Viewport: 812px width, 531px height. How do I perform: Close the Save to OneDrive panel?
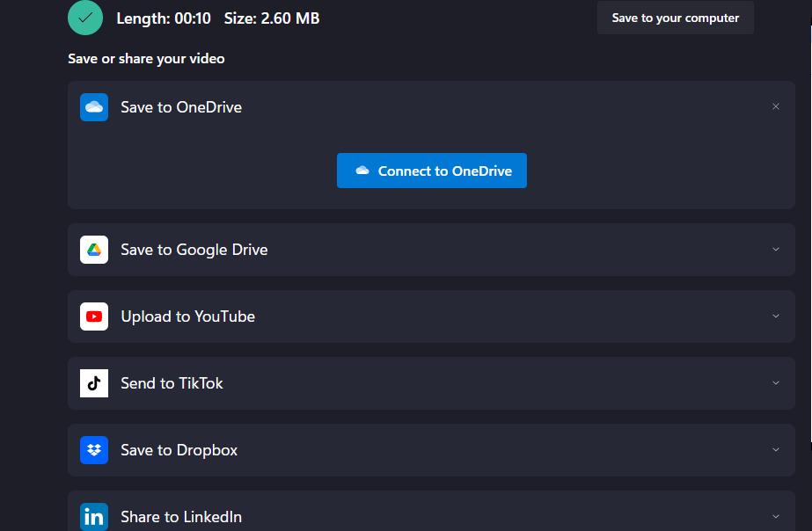tap(775, 107)
